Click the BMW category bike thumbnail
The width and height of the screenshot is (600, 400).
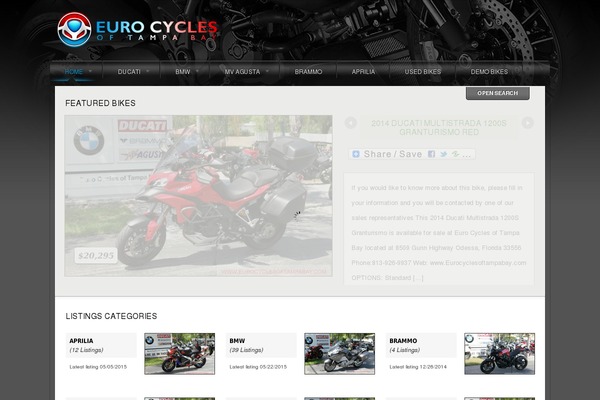(x=339, y=354)
